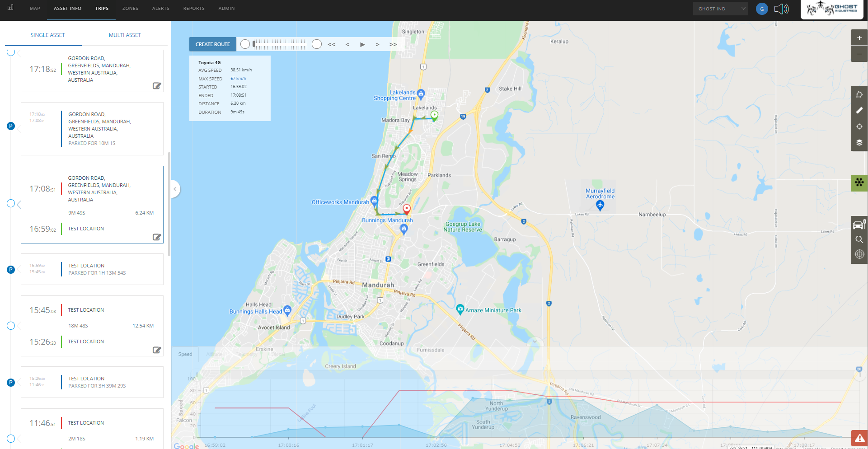Jump to trip start with double left arrows
868x449 pixels.
pyautogui.click(x=332, y=44)
